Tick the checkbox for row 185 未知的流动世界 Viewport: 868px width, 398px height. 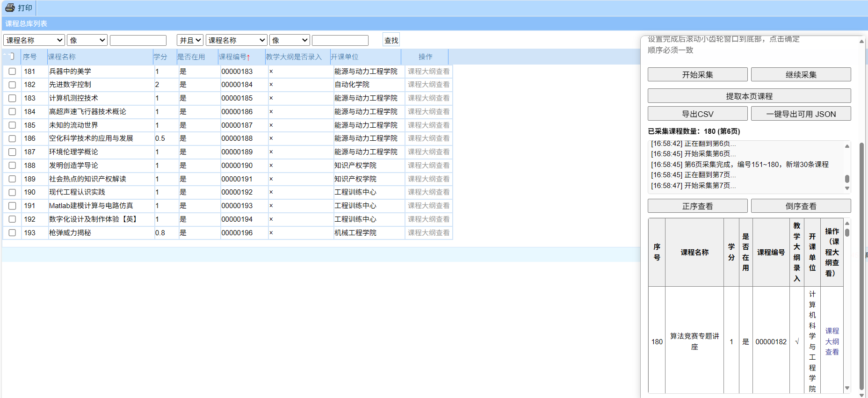[12, 125]
